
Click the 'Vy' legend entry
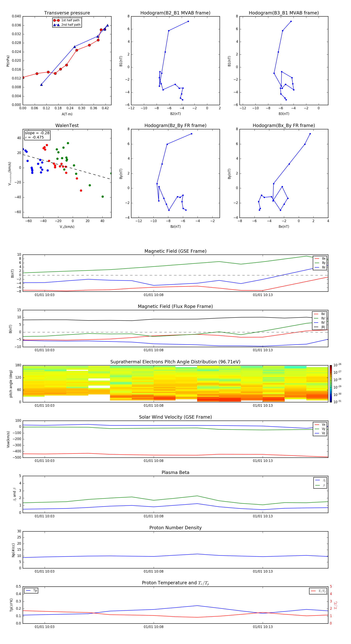click(320, 429)
